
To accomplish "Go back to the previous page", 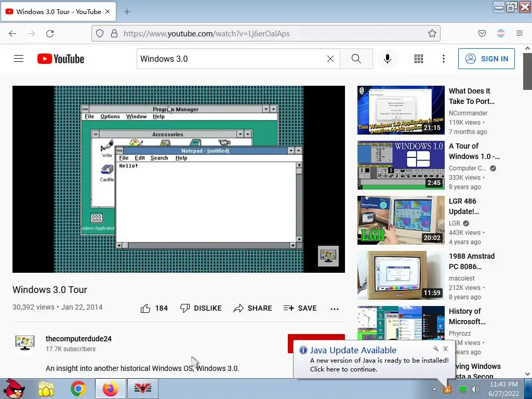I will point(12,33).
